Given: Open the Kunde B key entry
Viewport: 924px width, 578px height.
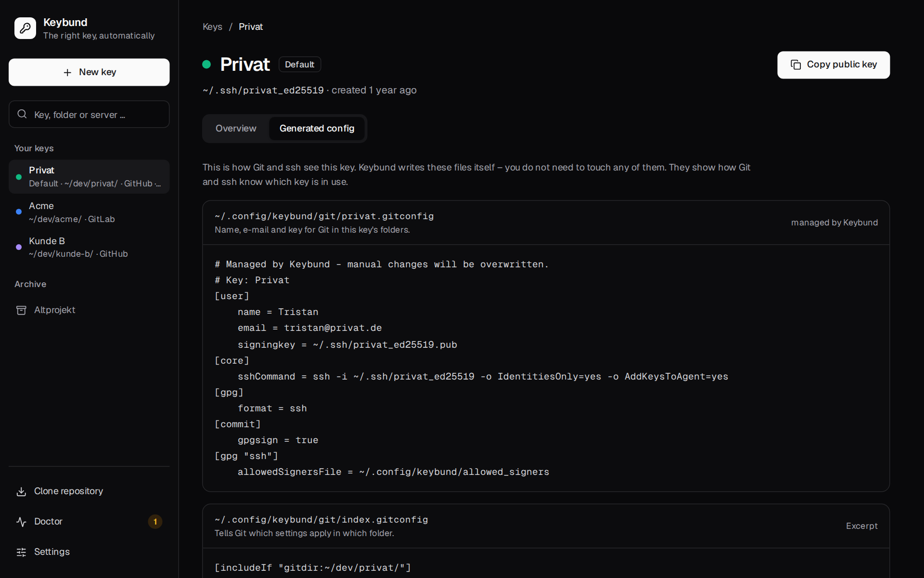Looking at the screenshot, I should tap(89, 247).
